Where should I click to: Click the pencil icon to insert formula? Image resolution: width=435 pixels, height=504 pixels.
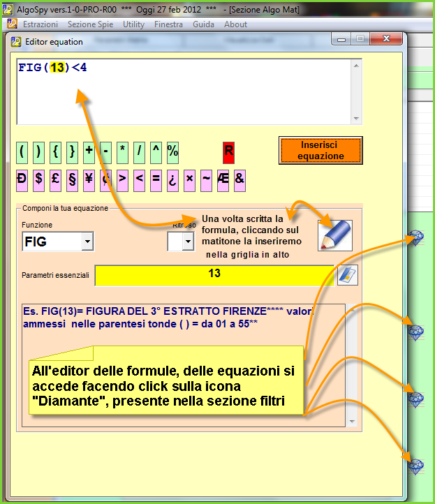[334, 235]
